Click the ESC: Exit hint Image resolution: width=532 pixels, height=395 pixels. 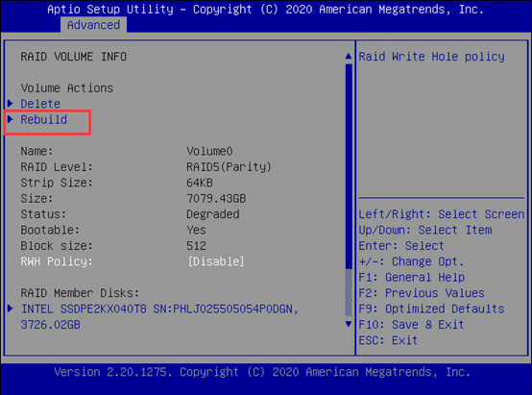click(388, 340)
